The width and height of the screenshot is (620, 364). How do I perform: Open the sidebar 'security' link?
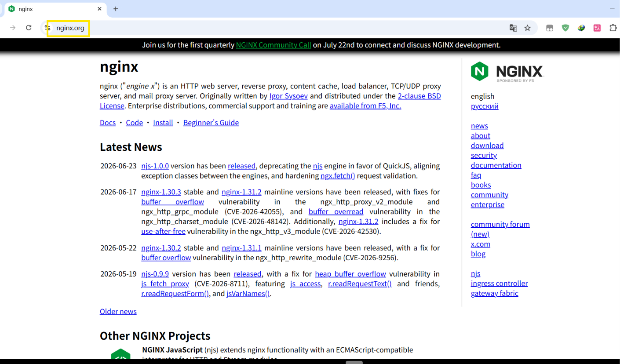pos(484,155)
